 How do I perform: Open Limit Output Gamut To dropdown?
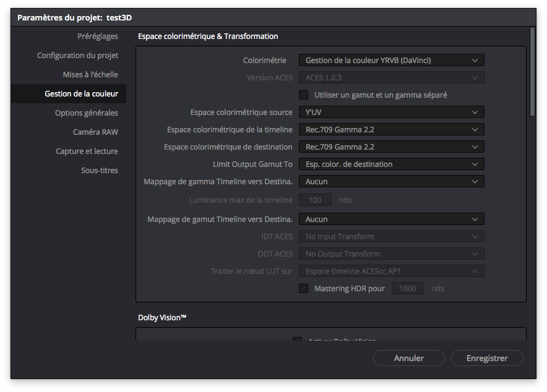[392, 164]
